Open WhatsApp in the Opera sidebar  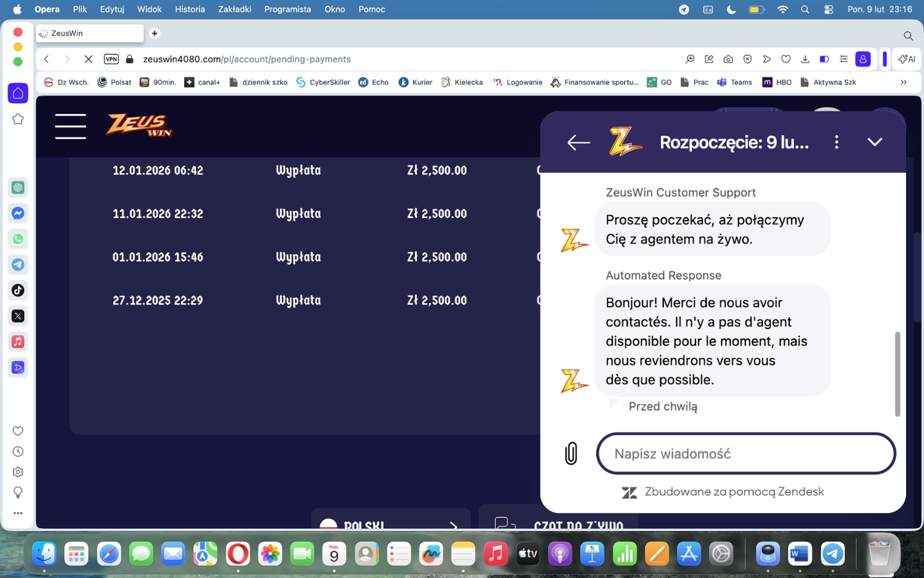18,239
